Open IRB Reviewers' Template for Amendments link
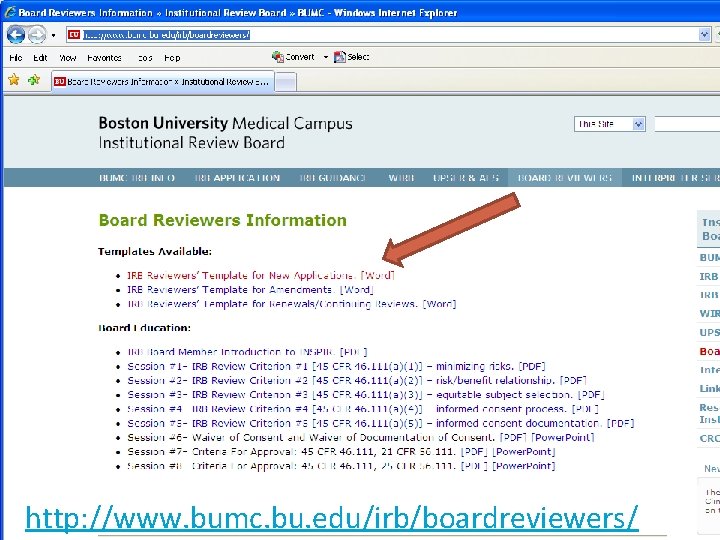The image size is (720, 540). (250, 290)
